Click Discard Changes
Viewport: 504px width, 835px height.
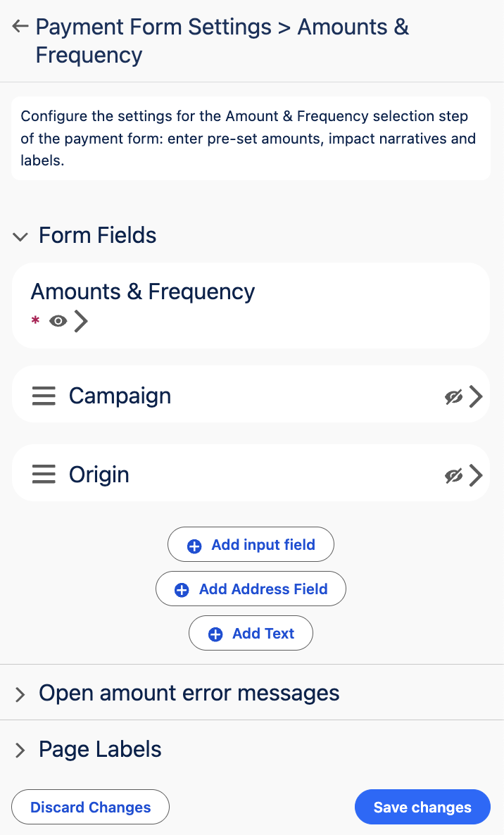[x=90, y=807]
